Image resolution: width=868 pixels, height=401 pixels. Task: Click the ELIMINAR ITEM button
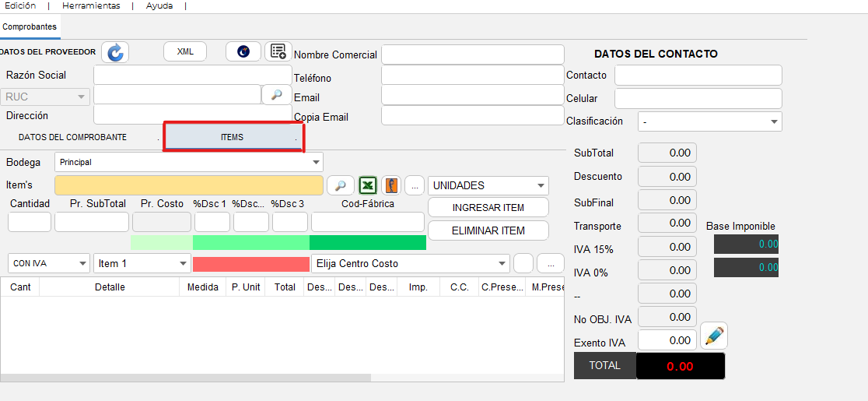point(488,230)
